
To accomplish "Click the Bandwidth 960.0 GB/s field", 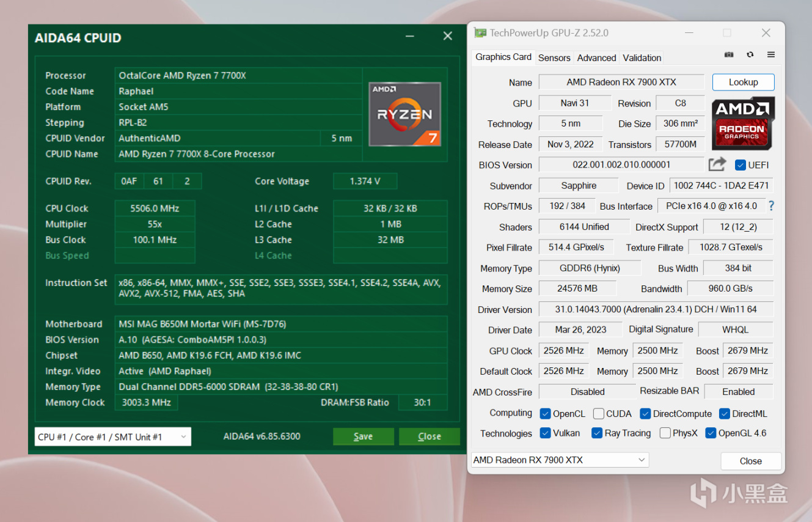I will tap(731, 289).
